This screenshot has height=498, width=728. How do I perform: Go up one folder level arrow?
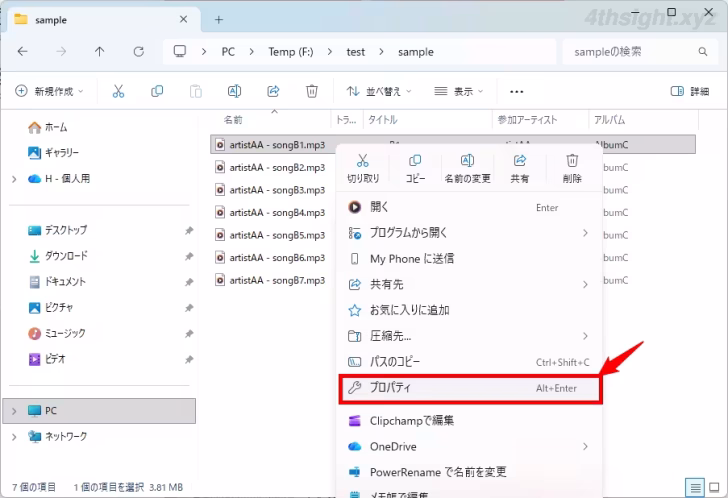coord(99,52)
